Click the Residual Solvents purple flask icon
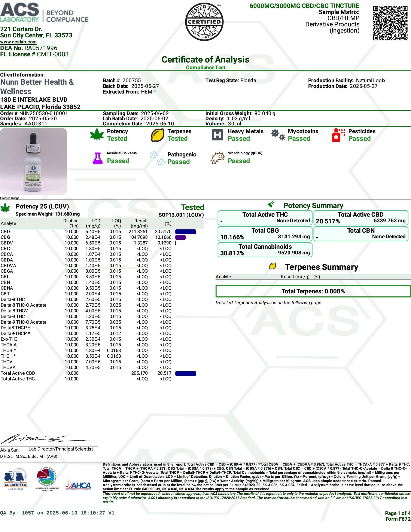Viewport: 411px width, 532px height. click(x=97, y=158)
